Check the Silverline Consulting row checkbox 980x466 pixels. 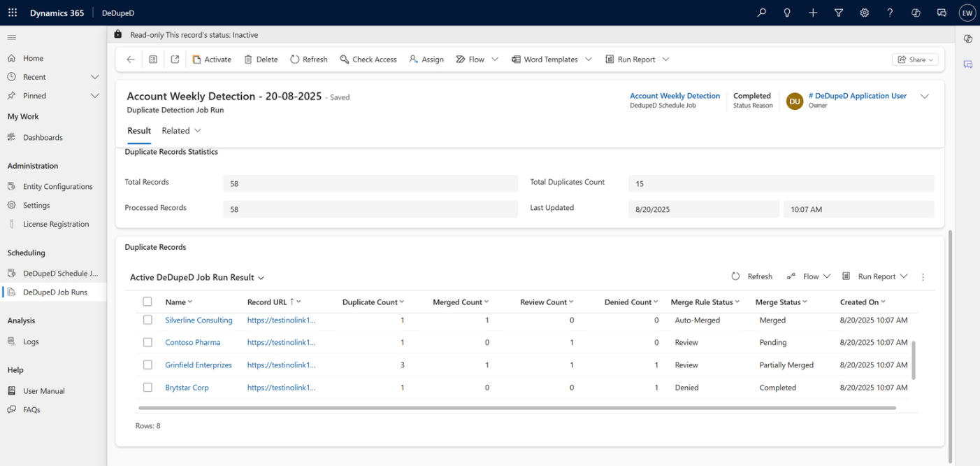[x=147, y=320]
